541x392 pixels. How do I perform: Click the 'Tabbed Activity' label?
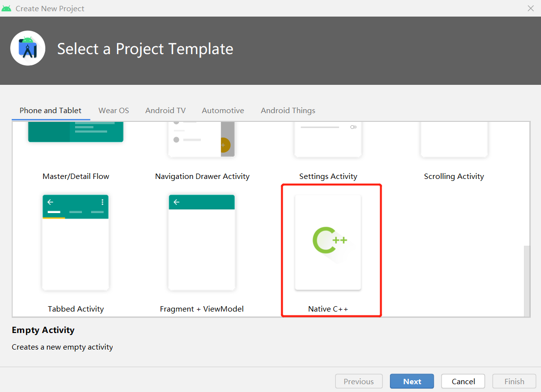point(76,309)
